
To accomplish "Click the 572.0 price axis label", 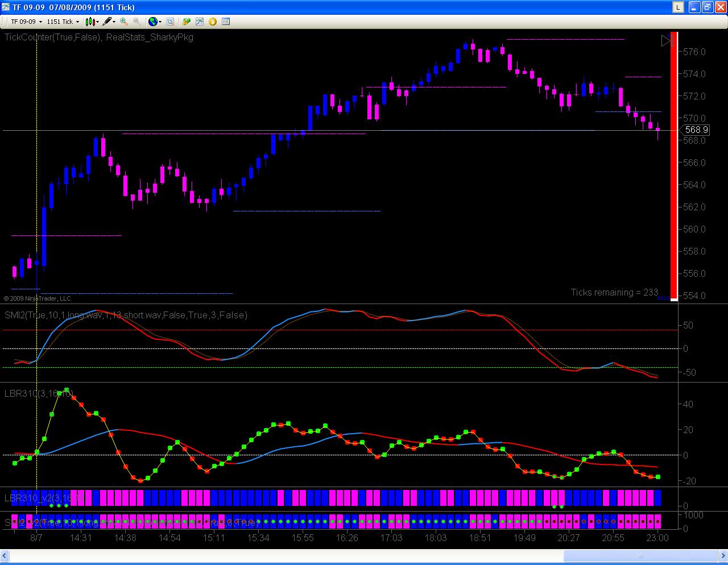I will coord(694,96).
